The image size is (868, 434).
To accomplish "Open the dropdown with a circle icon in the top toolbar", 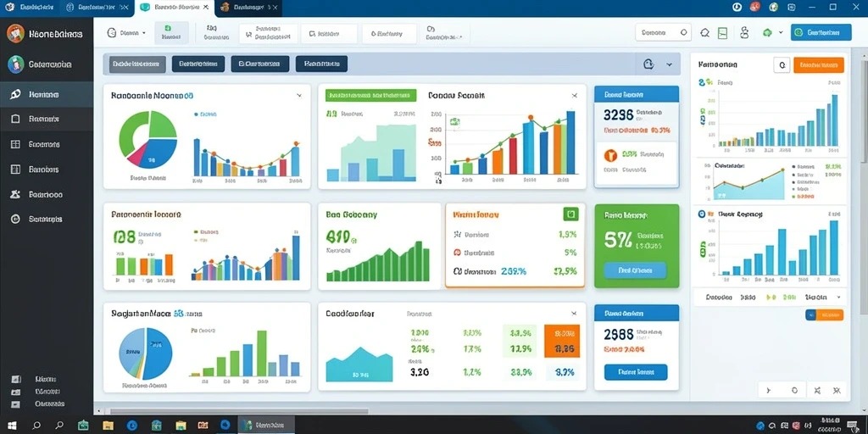I will (x=125, y=33).
